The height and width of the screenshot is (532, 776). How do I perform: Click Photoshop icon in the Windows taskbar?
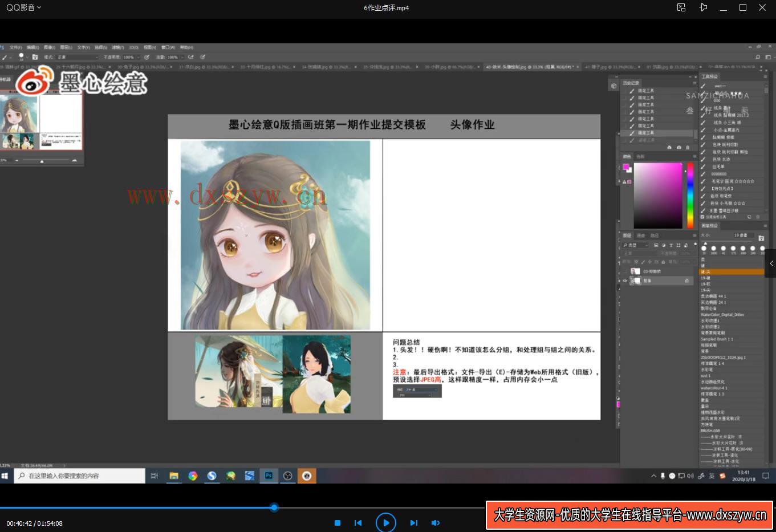(x=269, y=476)
